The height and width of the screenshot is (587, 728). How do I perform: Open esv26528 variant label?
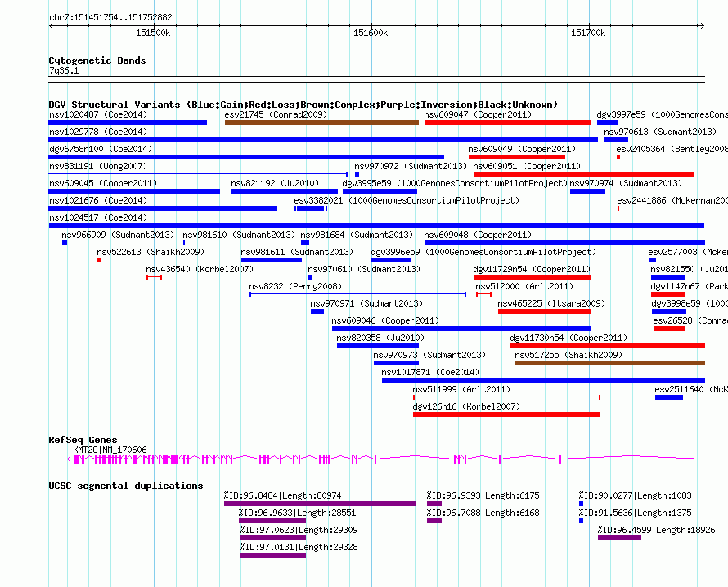coord(690,320)
